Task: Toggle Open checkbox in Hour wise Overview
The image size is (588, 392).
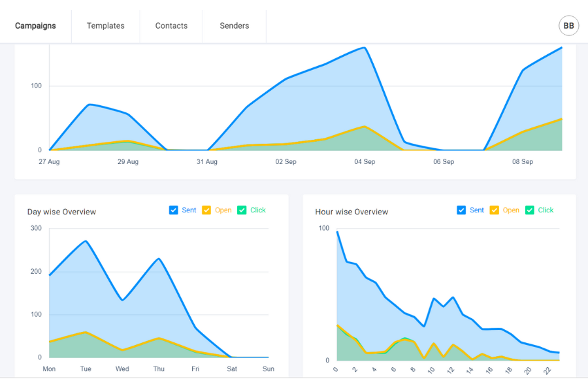Action: coord(495,210)
